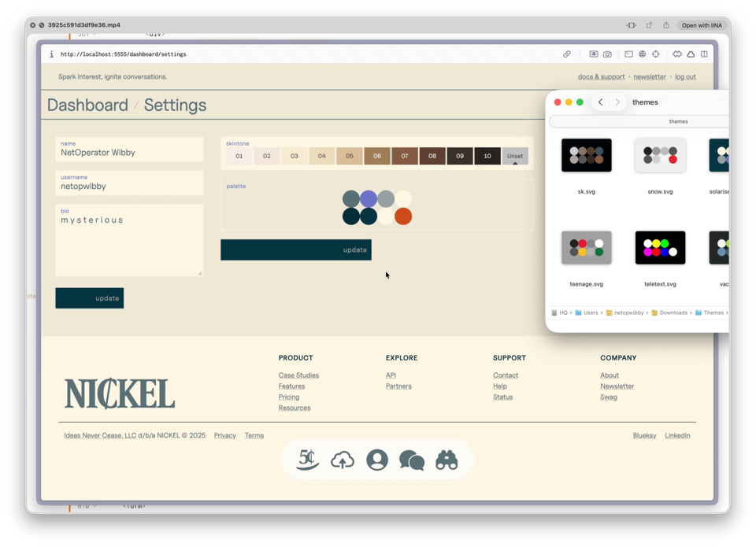Click log out in top navigation
Screen dimensions: 756x547
685,77
